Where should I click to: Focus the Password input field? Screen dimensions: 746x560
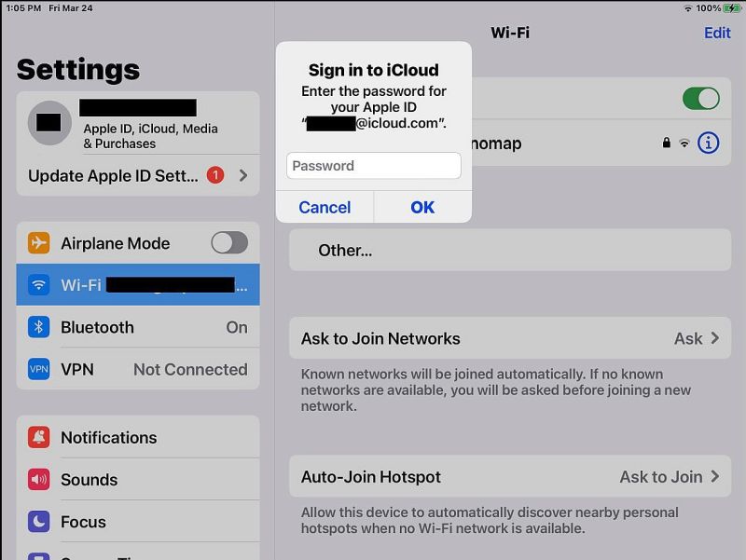374,166
